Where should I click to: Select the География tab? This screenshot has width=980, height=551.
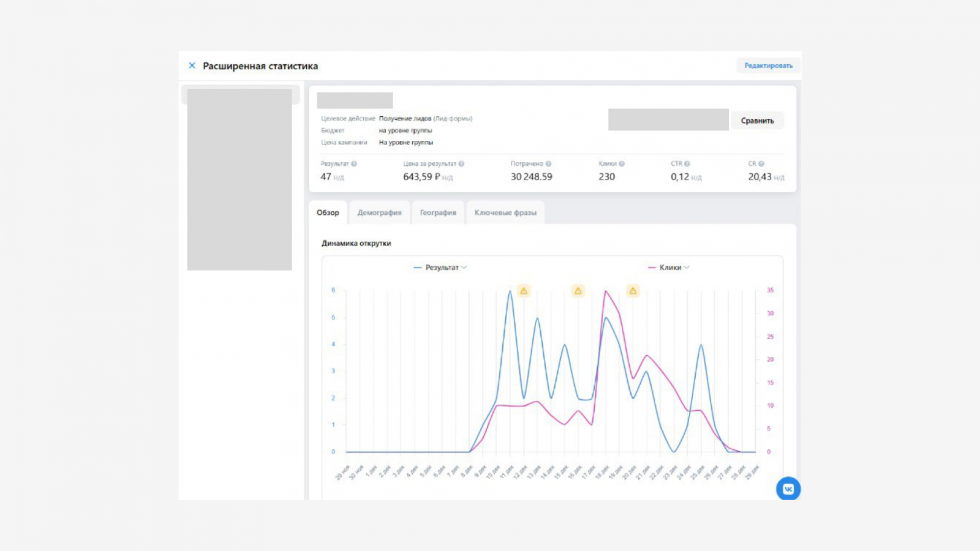pyautogui.click(x=438, y=212)
